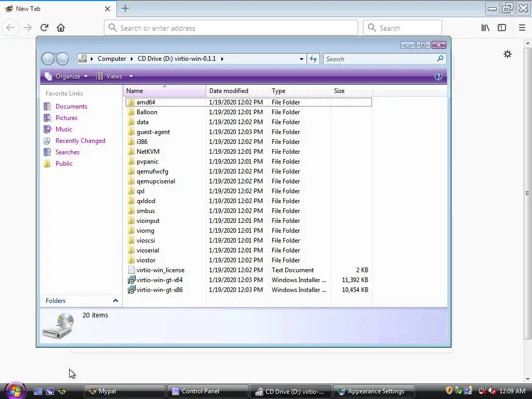This screenshot has height=399, width=532.
Task: Open Recently Changed favorite link
Action: [80, 141]
